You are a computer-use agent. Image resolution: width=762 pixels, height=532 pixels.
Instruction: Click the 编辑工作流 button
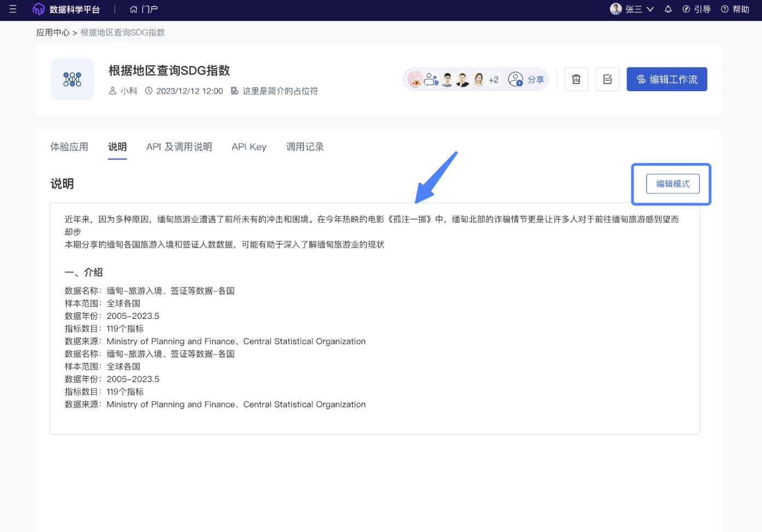point(667,79)
